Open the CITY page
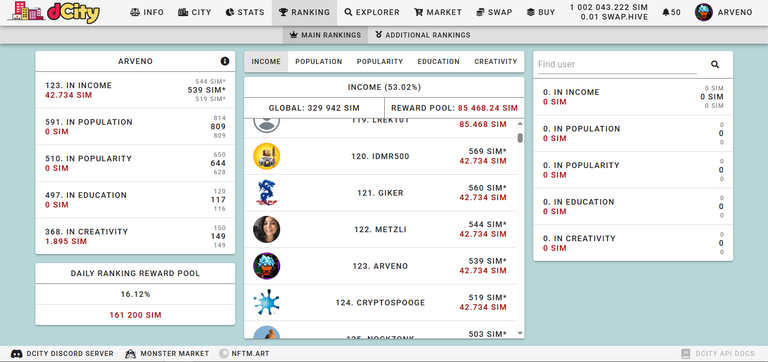The height and width of the screenshot is (362, 768). pyautogui.click(x=195, y=12)
